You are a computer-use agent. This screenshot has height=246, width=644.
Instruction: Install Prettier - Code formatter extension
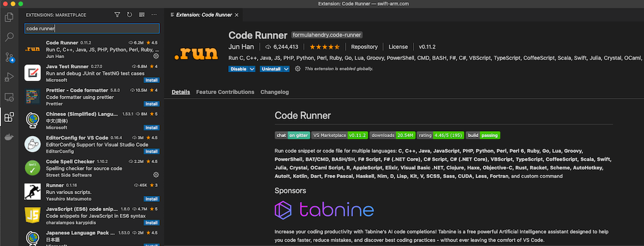coord(151,104)
